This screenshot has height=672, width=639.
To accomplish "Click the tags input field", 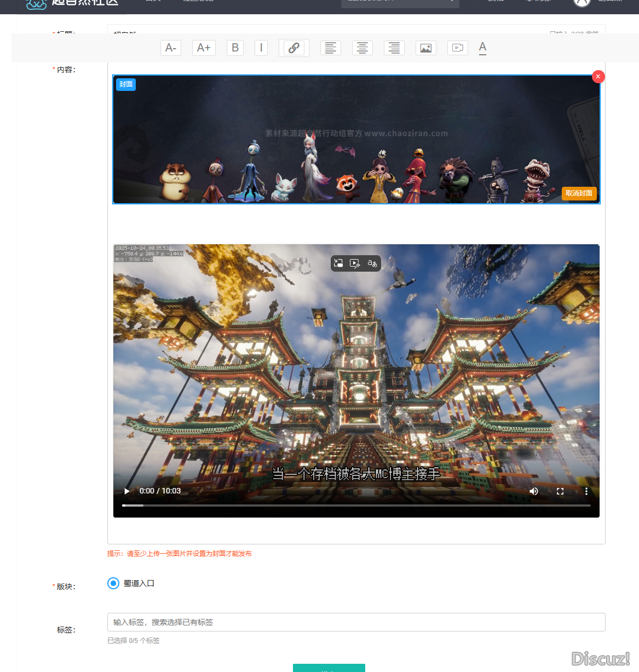I will click(356, 622).
